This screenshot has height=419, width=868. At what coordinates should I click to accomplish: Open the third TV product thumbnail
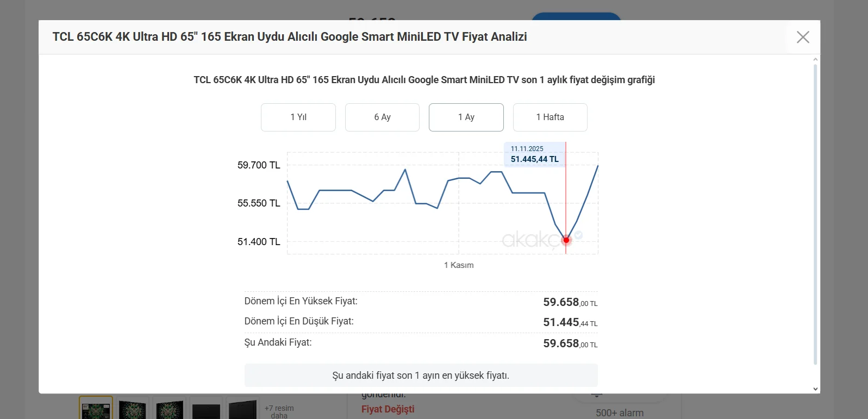(170, 409)
